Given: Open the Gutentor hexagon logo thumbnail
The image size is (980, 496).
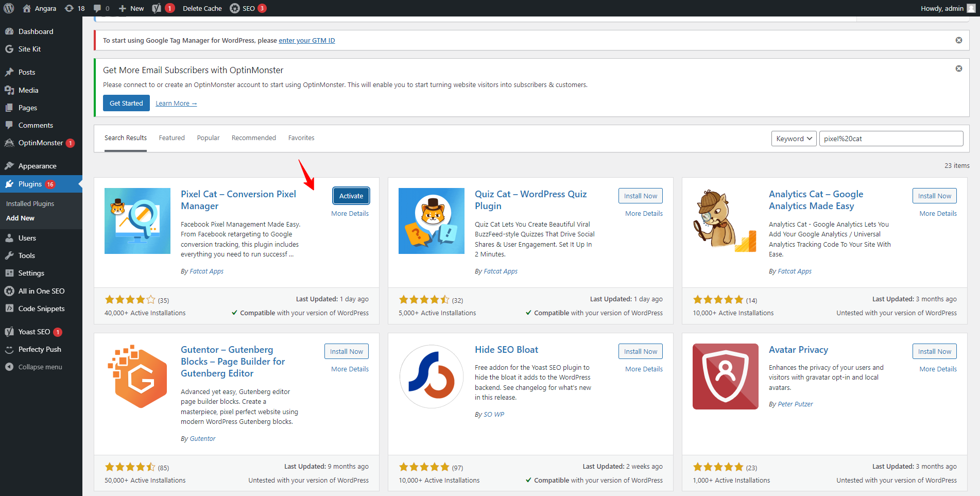Looking at the screenshot, I should (137, 377).
